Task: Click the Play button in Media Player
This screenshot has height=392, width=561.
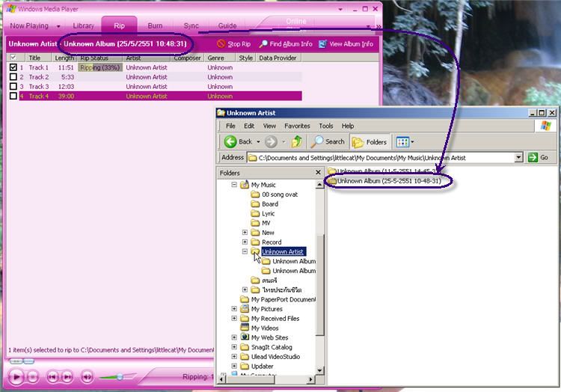Action: 16,377
